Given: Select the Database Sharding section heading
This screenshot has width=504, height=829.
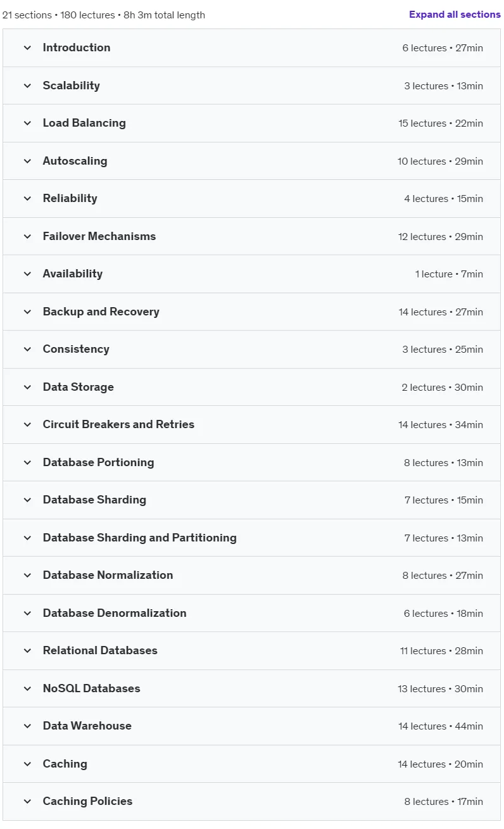Looking at the screenshot, I should 94,500.
